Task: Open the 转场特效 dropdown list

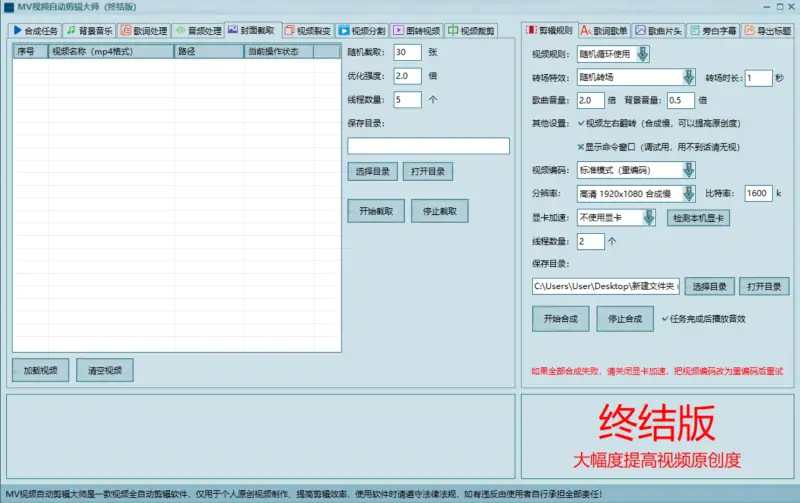Action: pyautogui.click(x=688, y=77)
